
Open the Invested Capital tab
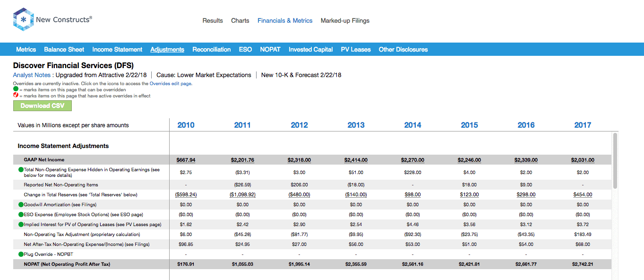(310, 50)
